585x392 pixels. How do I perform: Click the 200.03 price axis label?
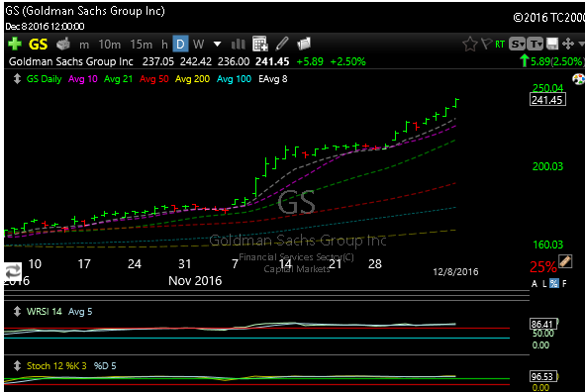[x=547, y=166]
